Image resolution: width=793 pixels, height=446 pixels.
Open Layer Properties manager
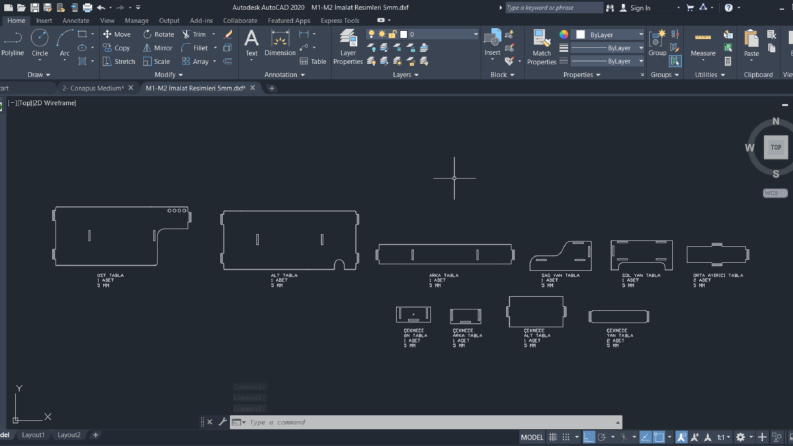click(348, 47)
